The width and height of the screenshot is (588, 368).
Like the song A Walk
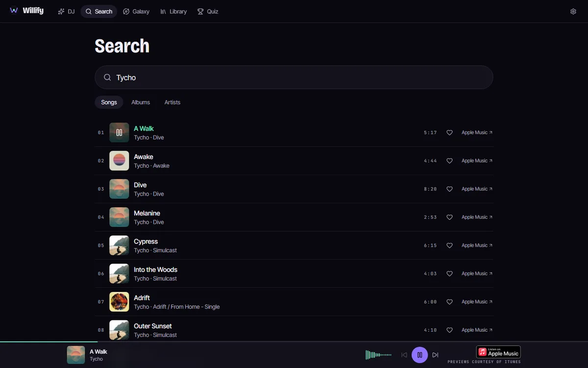pyautogui.click(x=449, y=132)
